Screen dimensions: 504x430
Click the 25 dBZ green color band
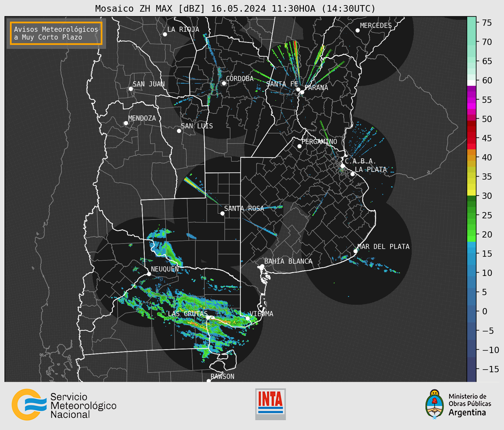(x=471, y=215)
